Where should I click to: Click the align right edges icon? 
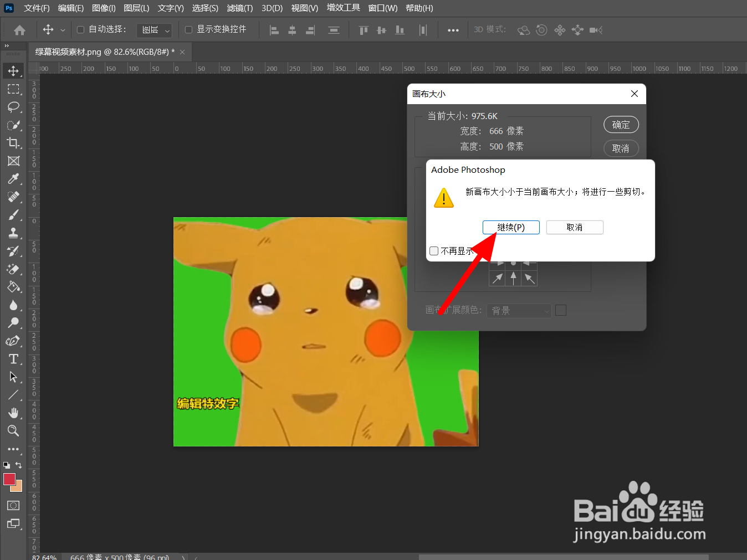[x=310, y=30]
